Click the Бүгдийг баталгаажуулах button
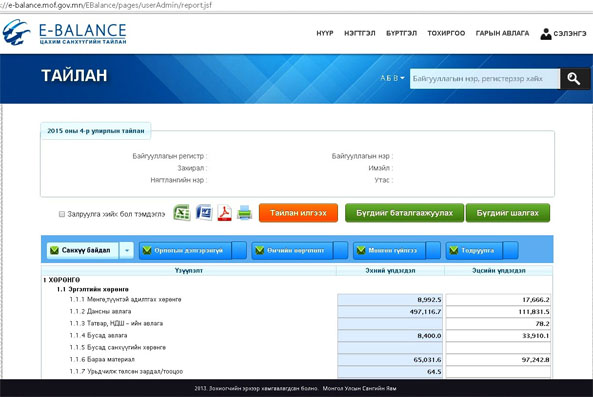593x397 pixels. (404, 213)
